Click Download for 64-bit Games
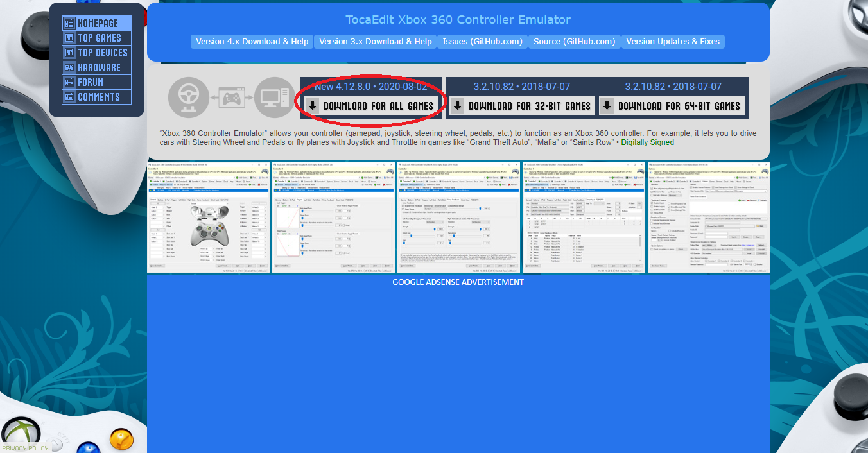868x453 pixels. tap(672, 106)
